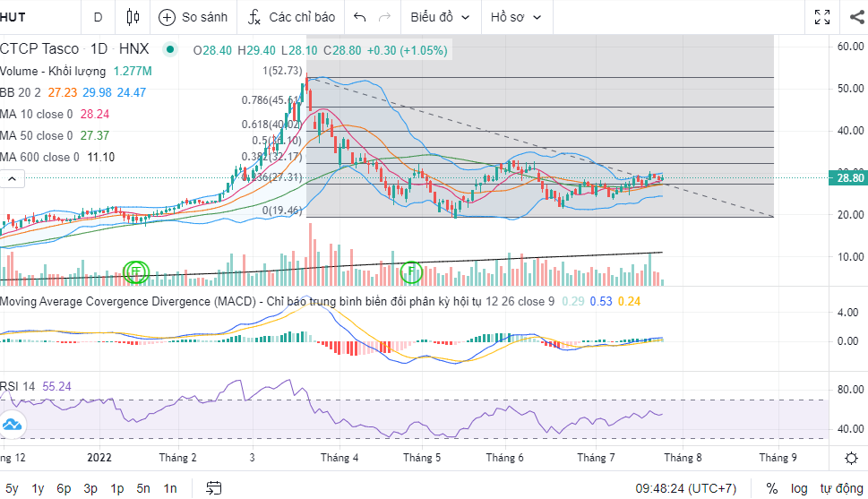Image resolution: width=868 pixels, height=499 pixels.
Task: Select the 3p time range
Action: pos(90,488)
